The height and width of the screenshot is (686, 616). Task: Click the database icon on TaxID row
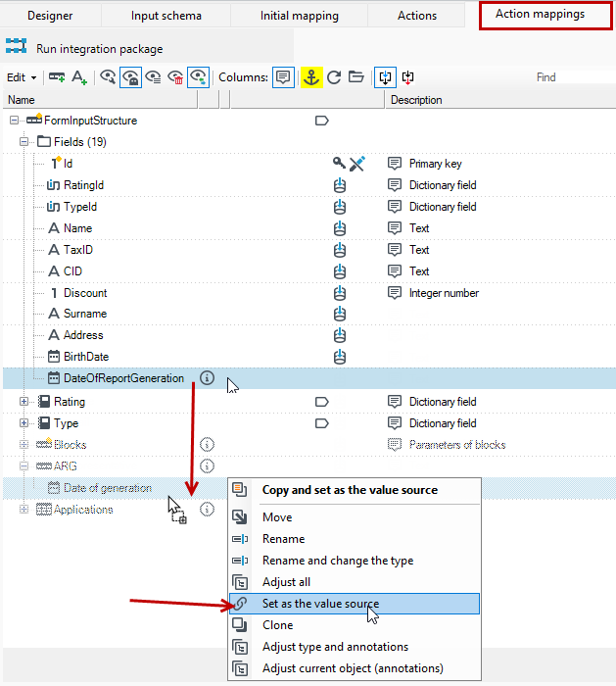pos(340,250)
